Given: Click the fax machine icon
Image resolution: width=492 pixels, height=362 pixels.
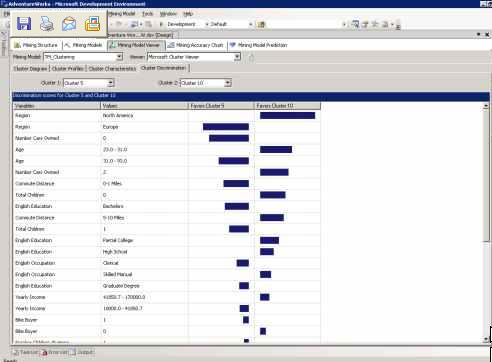Looking at the screenshot, I should click(x=92, y=24).
